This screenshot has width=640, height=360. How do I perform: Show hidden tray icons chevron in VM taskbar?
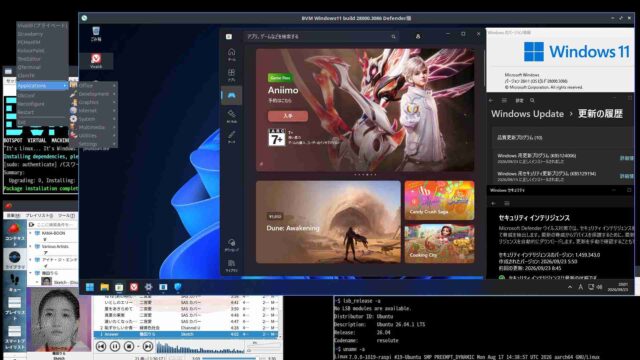pos(570,287)
